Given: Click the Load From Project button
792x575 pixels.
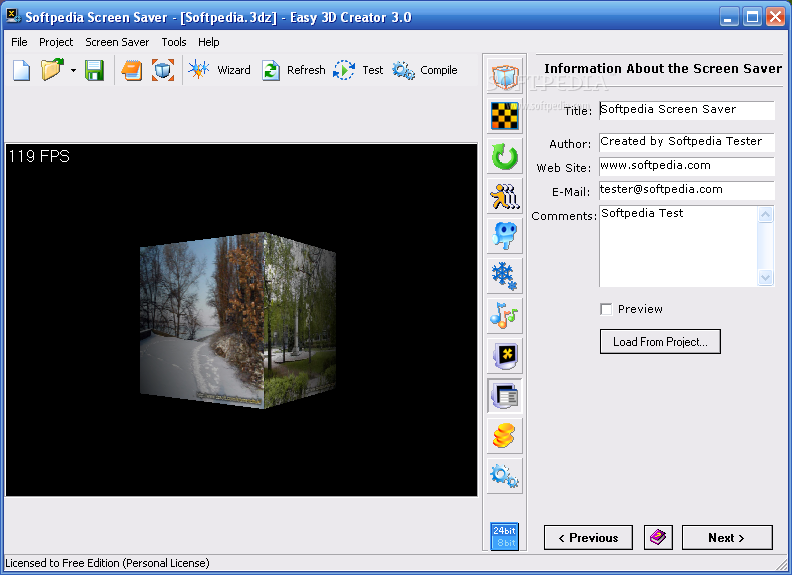Looking at the screenshot, I should pyautogui.click(x=660, y=342).
